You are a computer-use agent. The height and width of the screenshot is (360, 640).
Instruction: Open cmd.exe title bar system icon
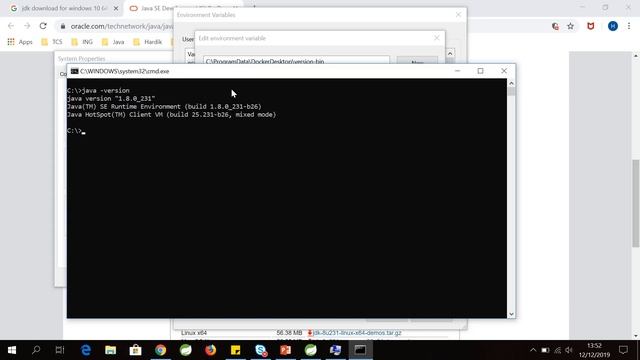click(x=74, y=71)
